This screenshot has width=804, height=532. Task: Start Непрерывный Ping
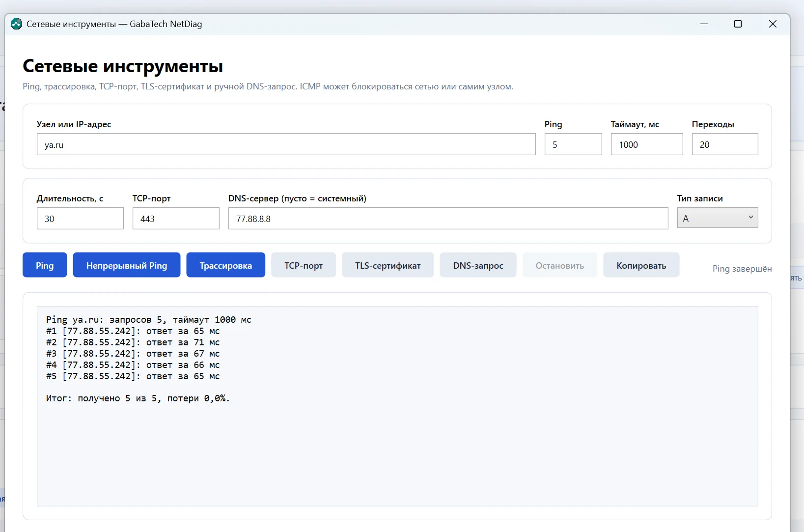click(127, 265)
